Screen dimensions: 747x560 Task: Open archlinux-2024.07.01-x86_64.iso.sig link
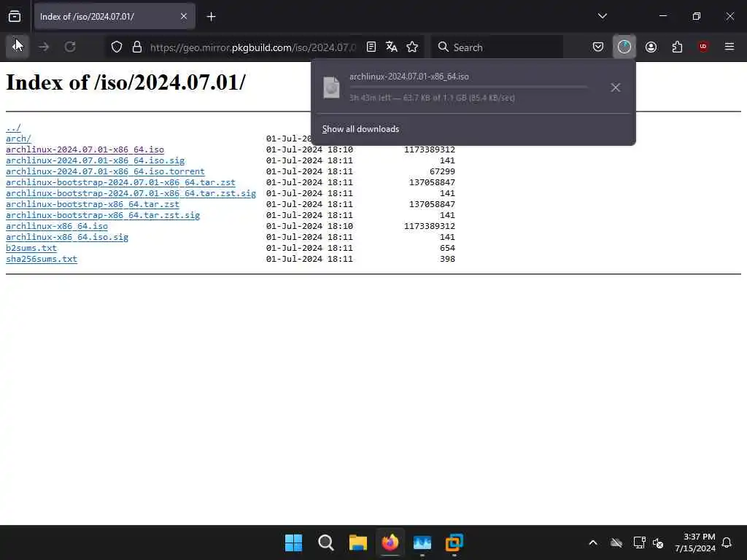96,160
